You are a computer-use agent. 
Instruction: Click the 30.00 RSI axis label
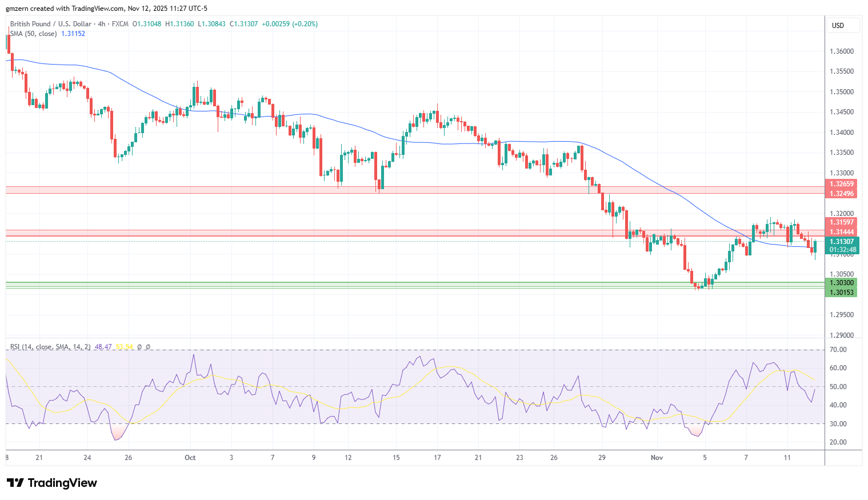[838, 424]
